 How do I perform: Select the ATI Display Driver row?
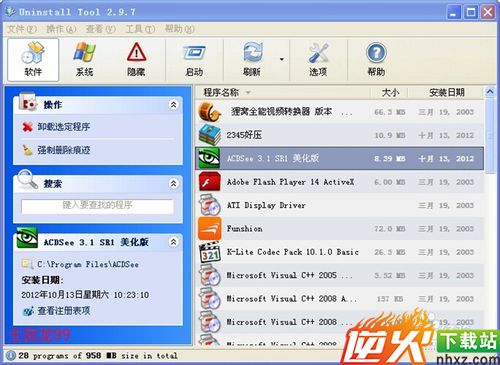(x=339, y=205)
